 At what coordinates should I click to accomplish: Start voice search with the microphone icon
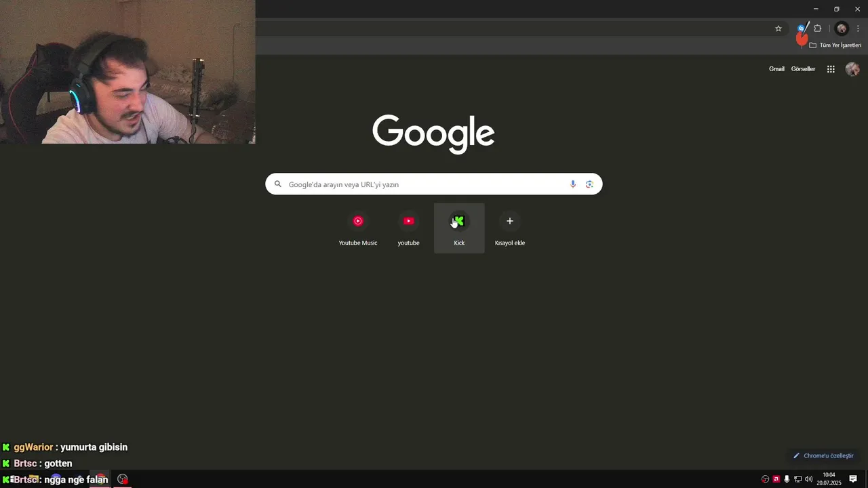(x=573, y=184)
